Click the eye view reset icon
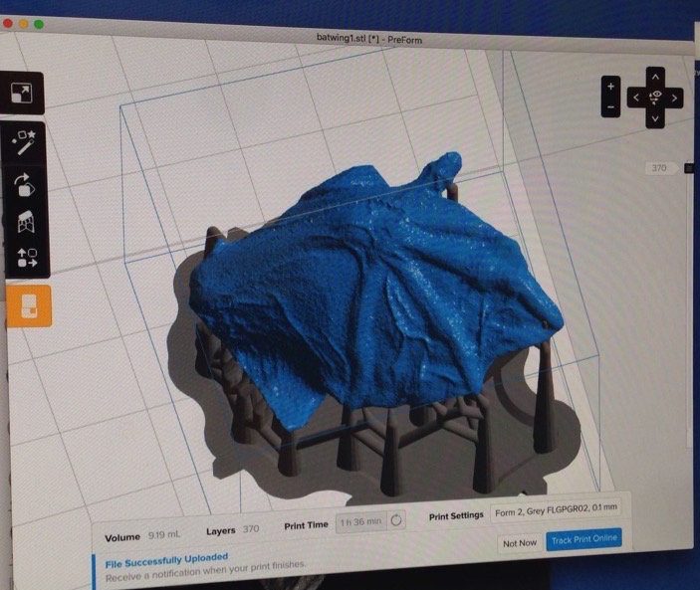This screenshot has height=590, width=700. (x=654, y=97)
